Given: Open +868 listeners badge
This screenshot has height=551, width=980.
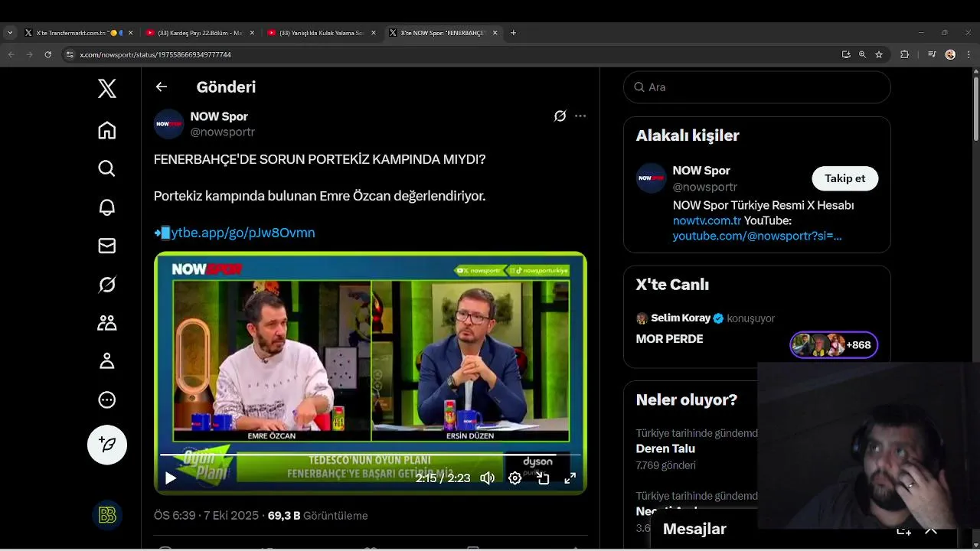Looking at the screenshot, I should pyautogui.click(x=834, y=345).
